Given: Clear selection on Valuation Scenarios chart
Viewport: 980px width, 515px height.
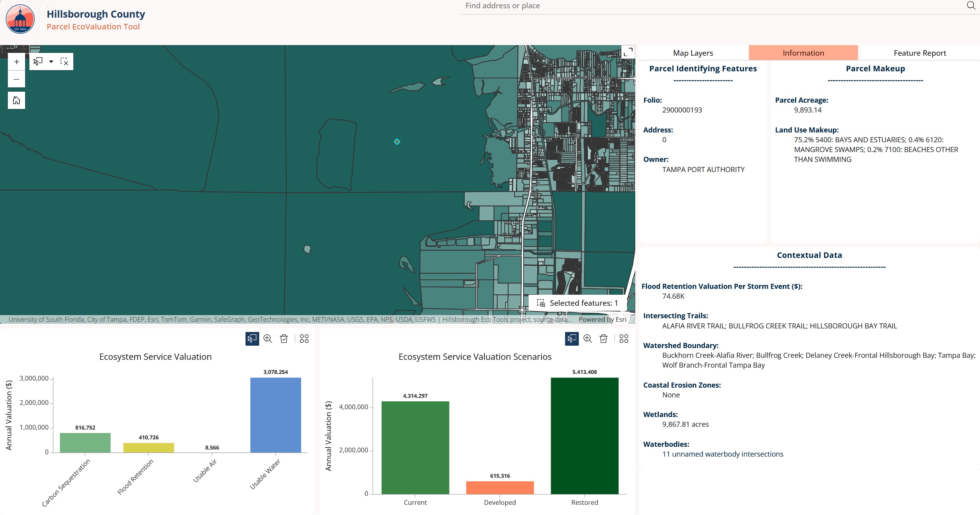Looking at the screenshot, I should (604, 339).
